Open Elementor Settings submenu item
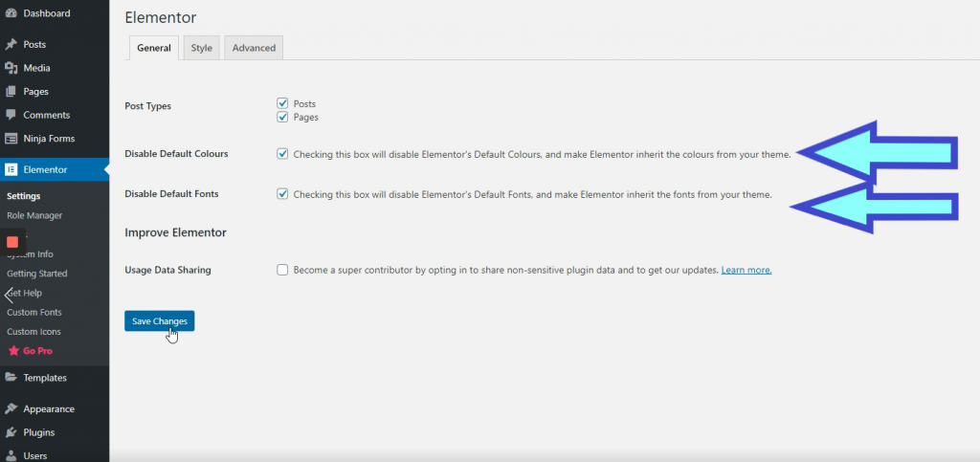The width and height of the screenshot is (980, 462). 24,196
